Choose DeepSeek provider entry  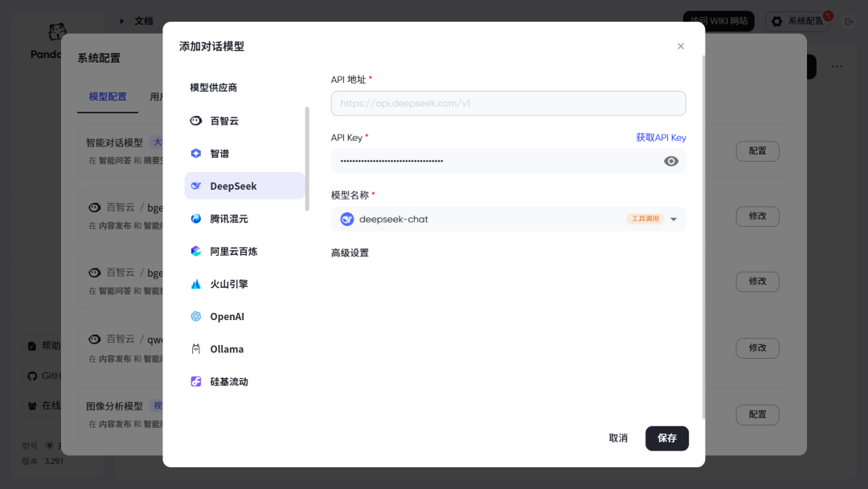point(244,186)
